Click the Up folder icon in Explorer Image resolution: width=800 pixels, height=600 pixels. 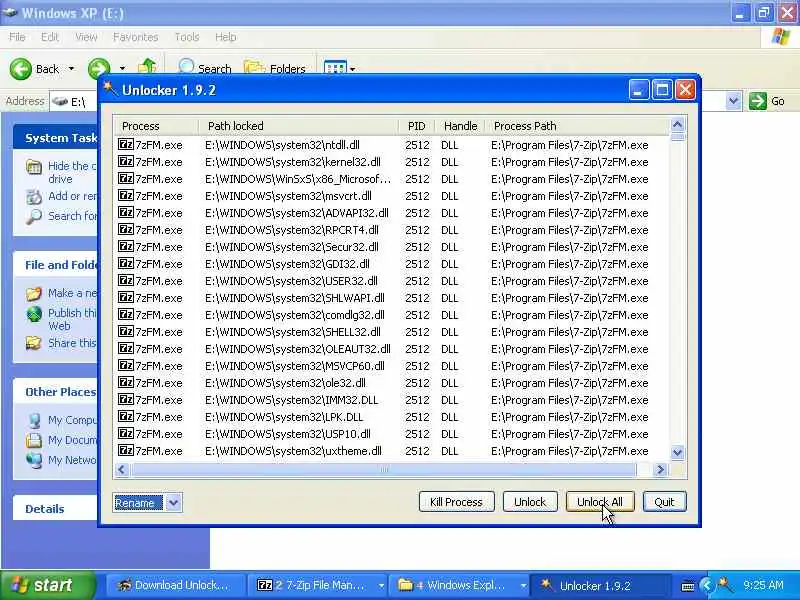tap(147, 66)
